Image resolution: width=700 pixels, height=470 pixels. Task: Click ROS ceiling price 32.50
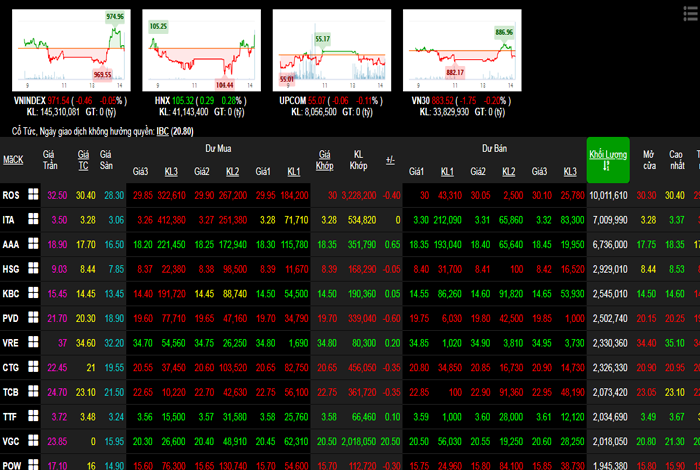coord(57,195)
